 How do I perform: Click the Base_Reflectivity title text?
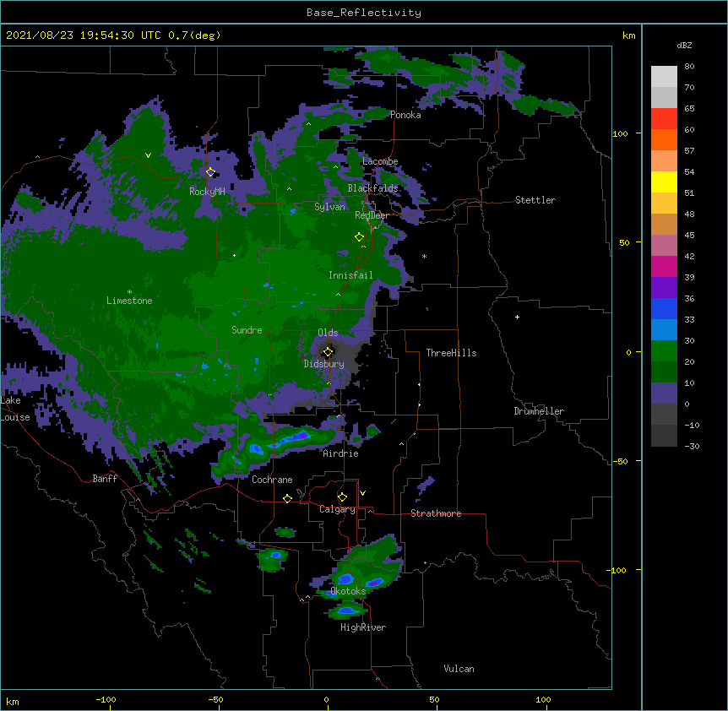364,13
